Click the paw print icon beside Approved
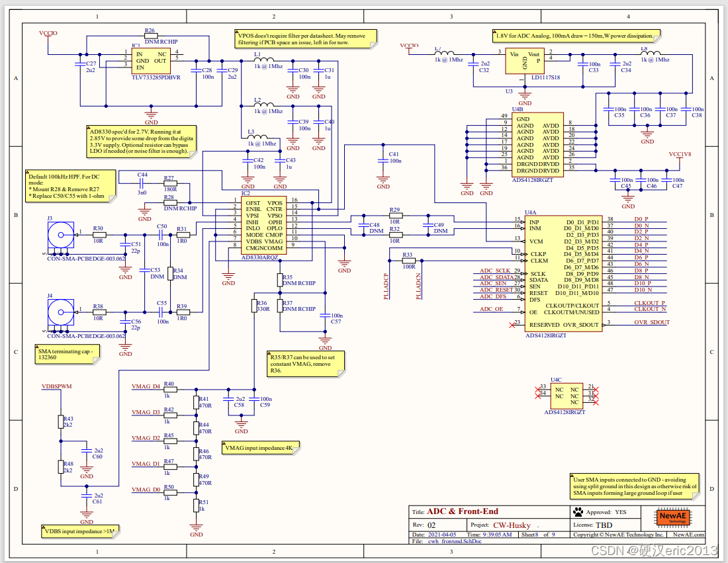 coord(578,512)
